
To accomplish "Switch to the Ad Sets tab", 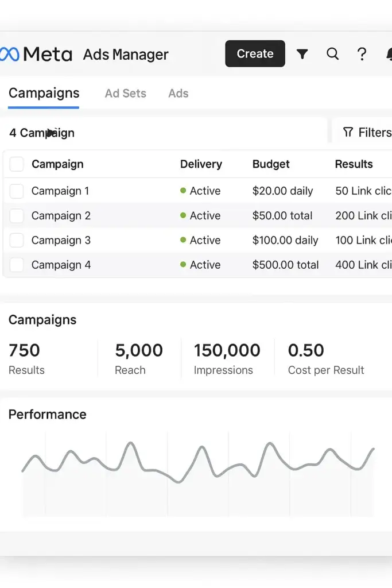I will pos(125,93).
